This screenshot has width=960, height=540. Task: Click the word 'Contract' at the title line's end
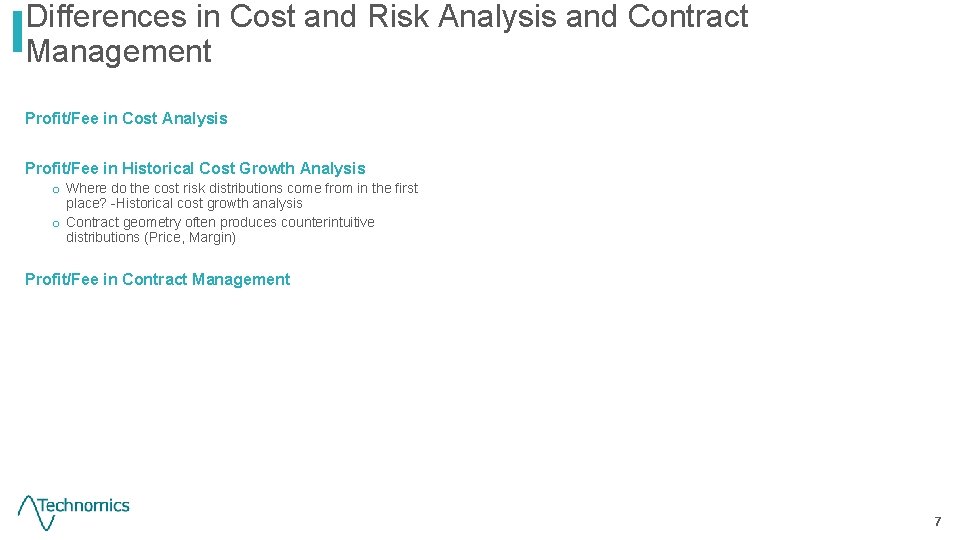point(687,17)
